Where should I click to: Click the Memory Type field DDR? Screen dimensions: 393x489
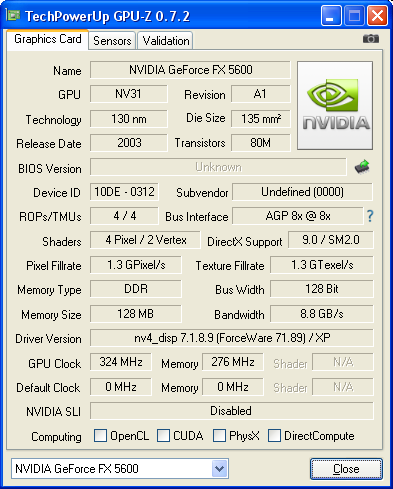tap(136, 289)
